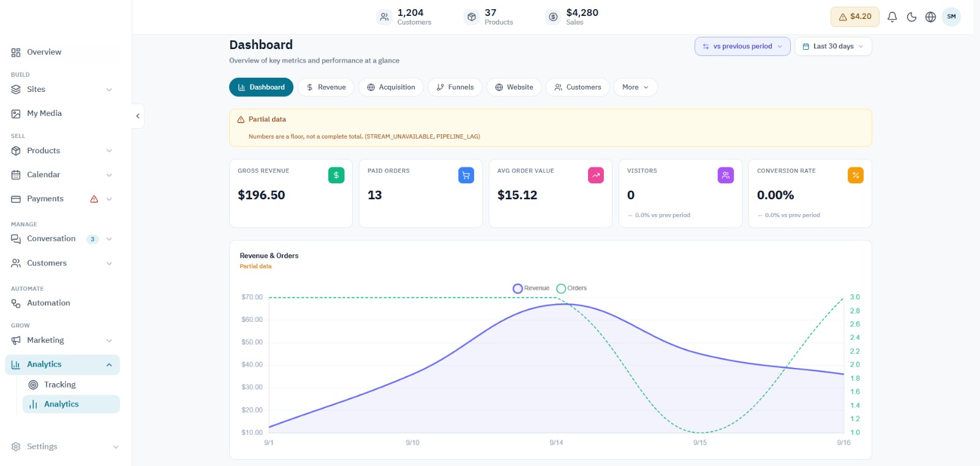
Task: Expand the Products chevron in sidebar
Action: 109,151
